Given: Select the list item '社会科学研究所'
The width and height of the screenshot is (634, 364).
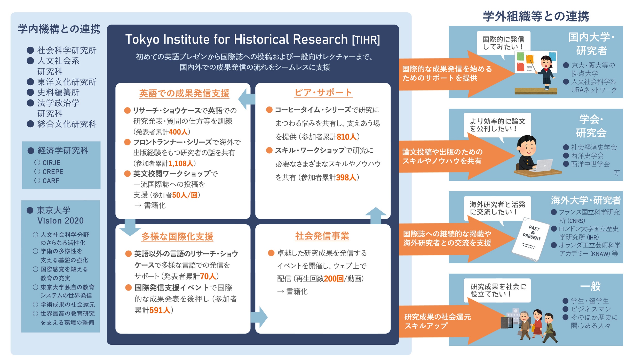Looking at the screenshot, I should (x=62, y=50).
